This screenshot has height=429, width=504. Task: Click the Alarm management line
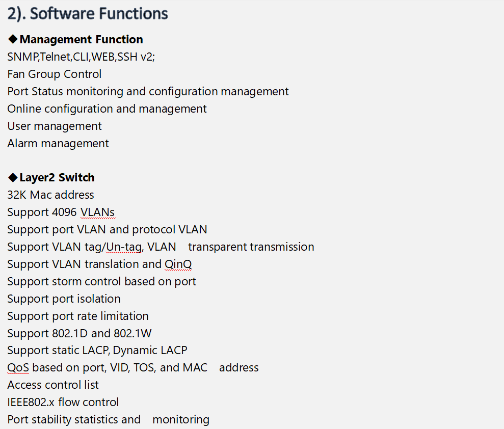pos(58,144)
